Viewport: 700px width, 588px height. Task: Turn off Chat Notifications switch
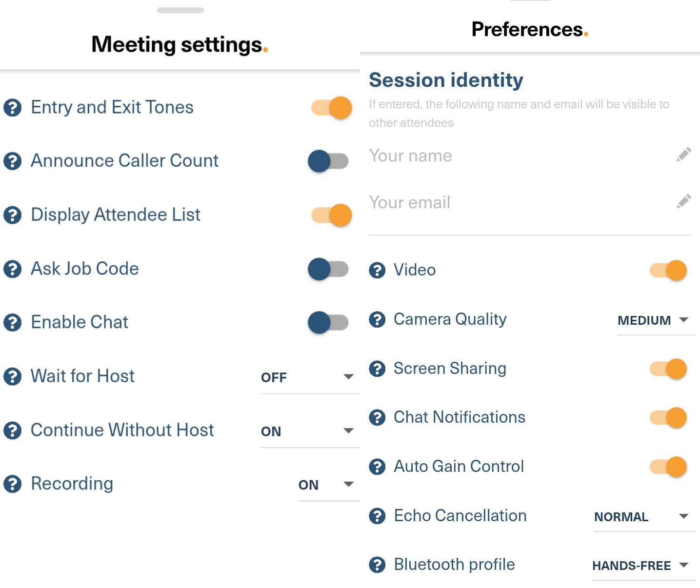668,417
